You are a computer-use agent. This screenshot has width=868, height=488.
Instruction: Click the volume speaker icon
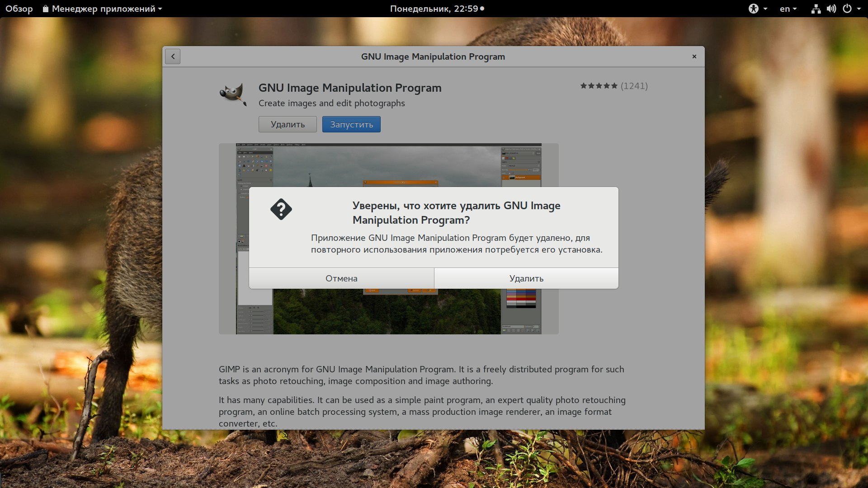831,9
